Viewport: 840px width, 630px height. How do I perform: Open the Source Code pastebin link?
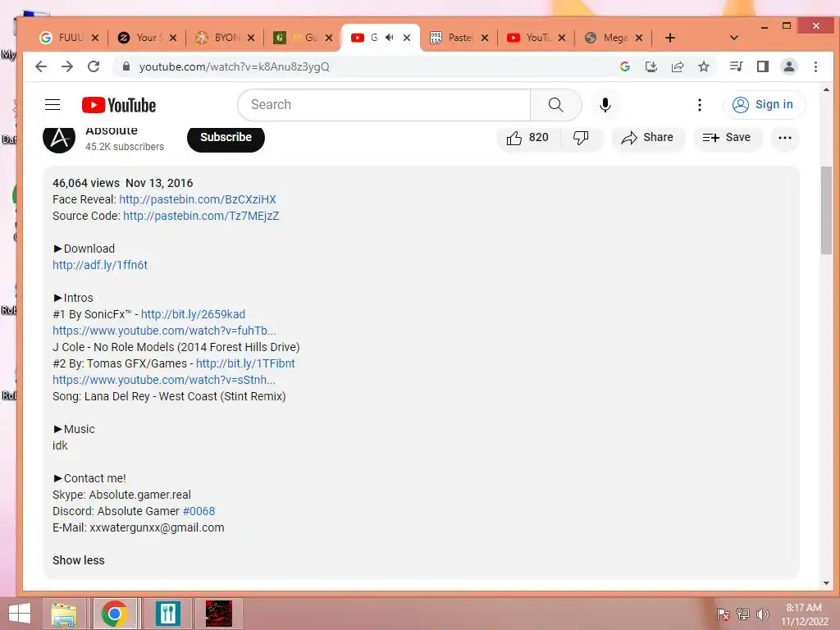(x=201, y=216)
